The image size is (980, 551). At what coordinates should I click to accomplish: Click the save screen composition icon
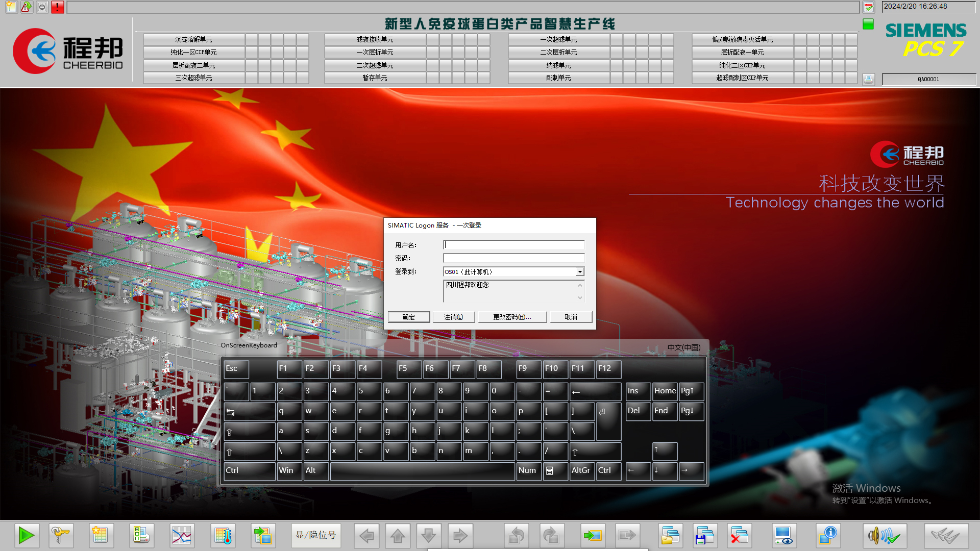[x=705, y=536]
